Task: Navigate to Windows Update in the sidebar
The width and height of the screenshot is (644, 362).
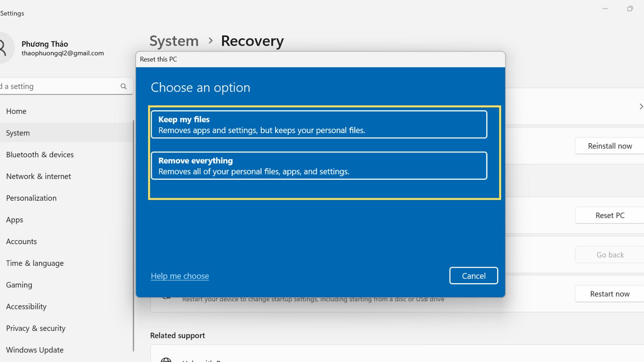Action: 35,350
